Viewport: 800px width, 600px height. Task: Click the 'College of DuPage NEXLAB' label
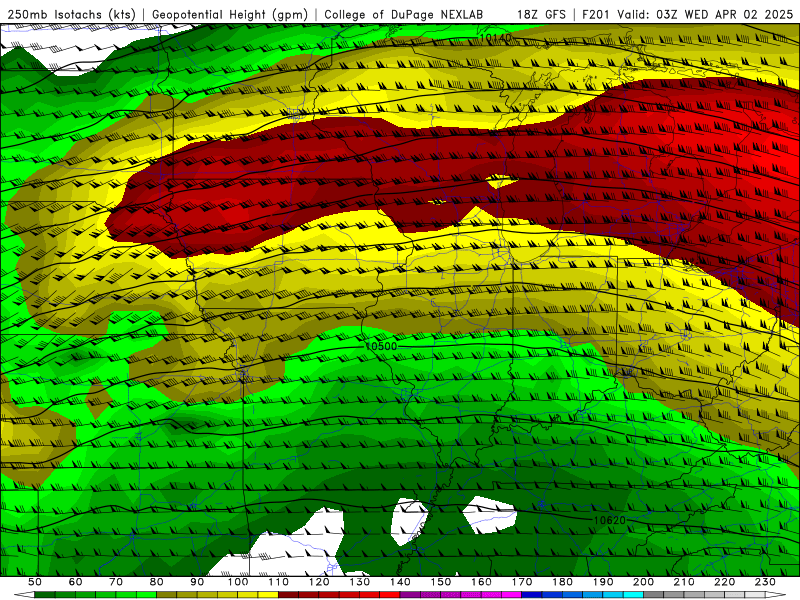(404, 14)
